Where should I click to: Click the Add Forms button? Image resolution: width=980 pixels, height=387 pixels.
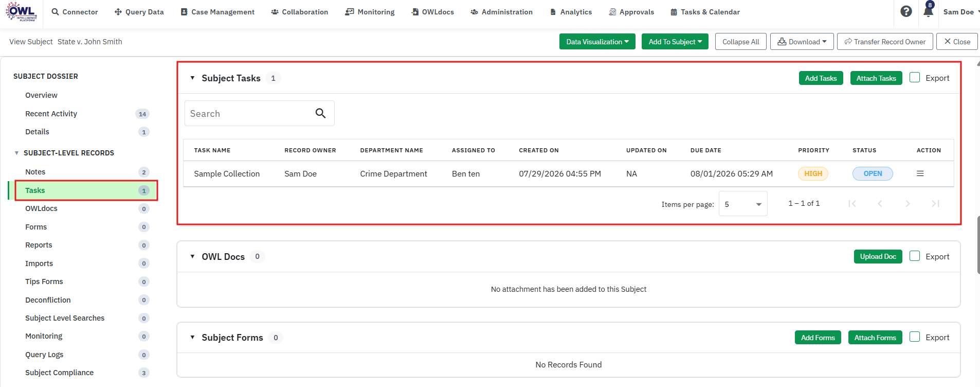pos(818,338)
